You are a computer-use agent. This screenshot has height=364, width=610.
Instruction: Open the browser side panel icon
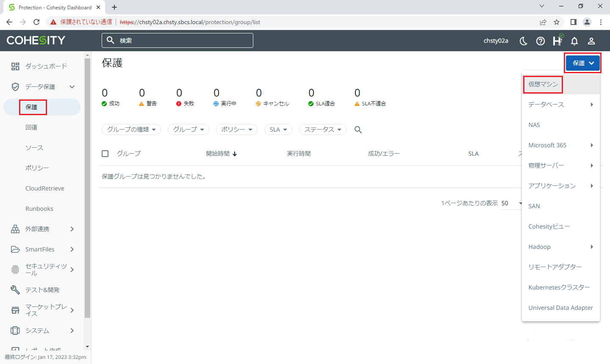pyautogui.click(x=573, y=22)
